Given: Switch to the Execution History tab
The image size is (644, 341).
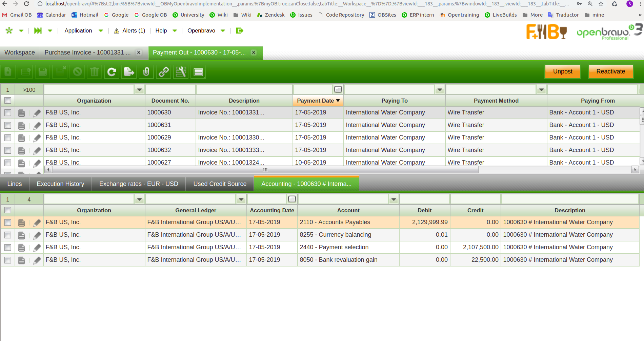Looking at the screenshot, I should pyautogui.click(x=60, y=184).
